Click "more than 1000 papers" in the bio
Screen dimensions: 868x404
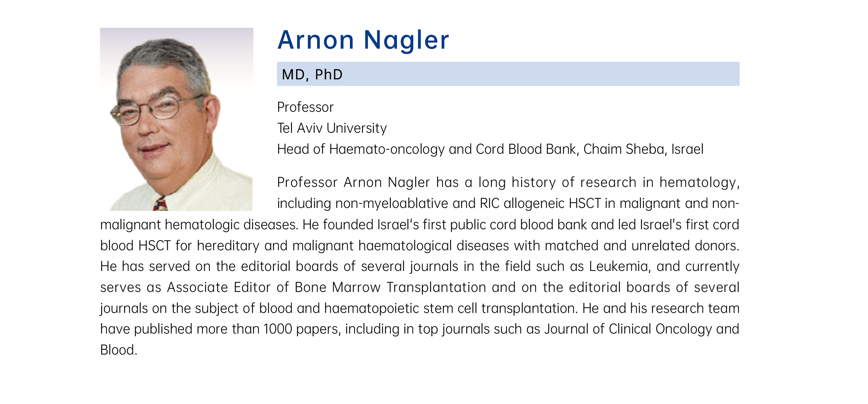pyautogui.click(x=268, y=329)
